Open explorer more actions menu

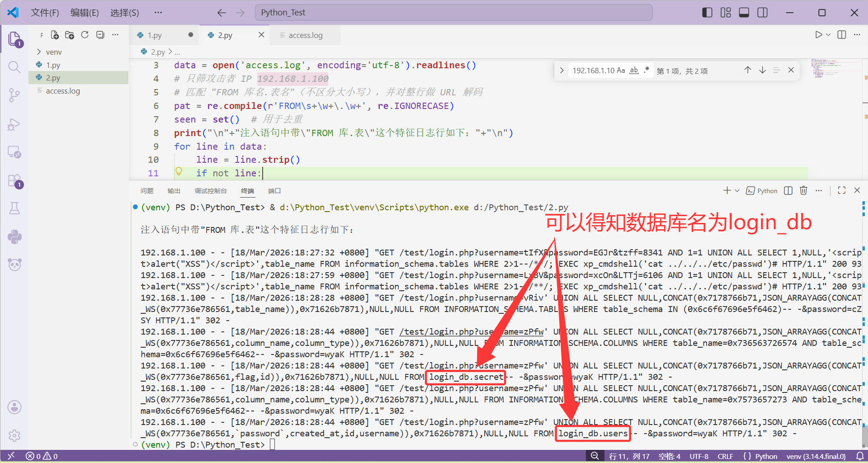(x=115, y=35)
